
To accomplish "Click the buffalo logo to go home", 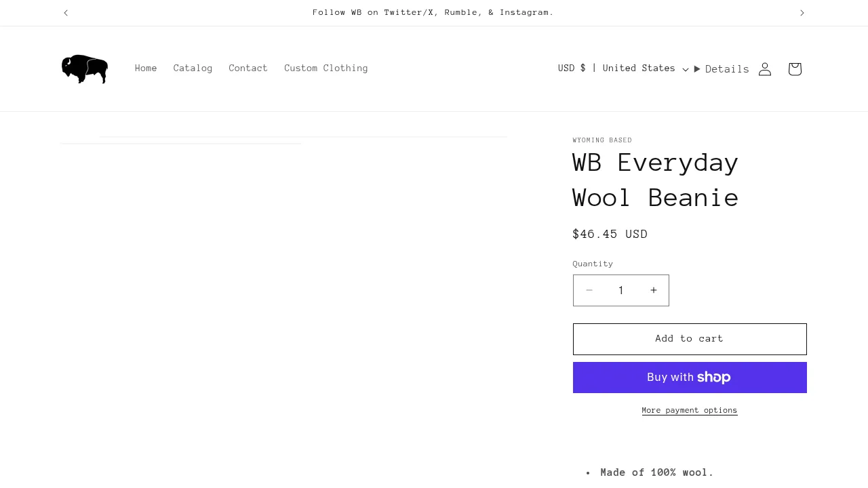I will click(x=84, y=68).
